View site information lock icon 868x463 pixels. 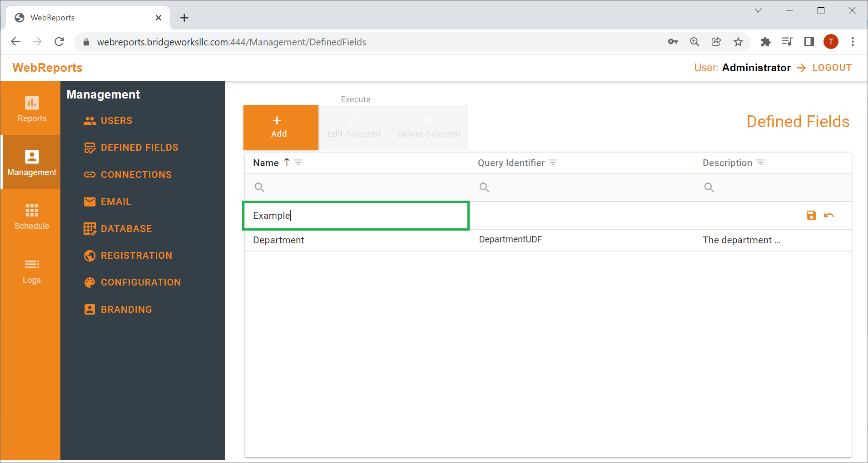coord(86,42)
